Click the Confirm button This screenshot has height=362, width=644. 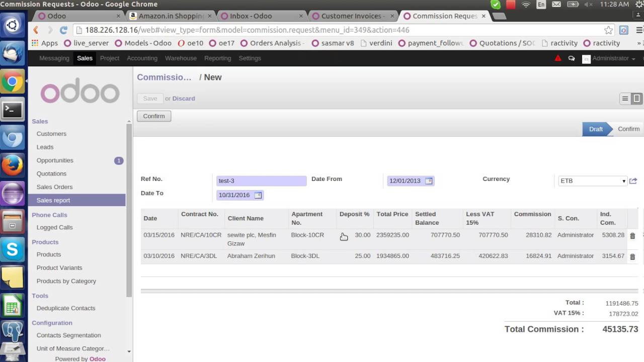pyautogui.click(x=154, y=116)
